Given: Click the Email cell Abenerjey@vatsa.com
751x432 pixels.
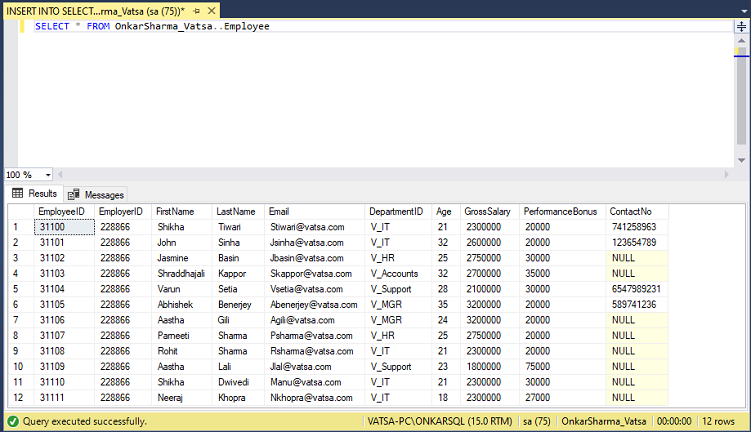Looking at the screenshot, I should [x=314, y=305].
